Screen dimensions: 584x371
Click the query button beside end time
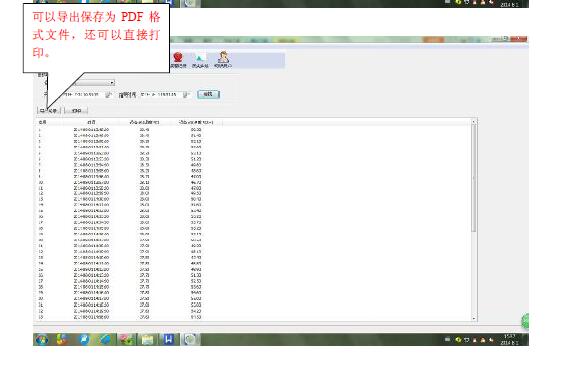[x=208, y=94]
